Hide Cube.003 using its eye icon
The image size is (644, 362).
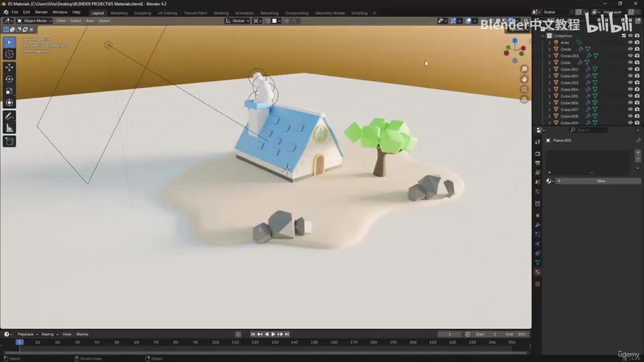tap(630, 82)
